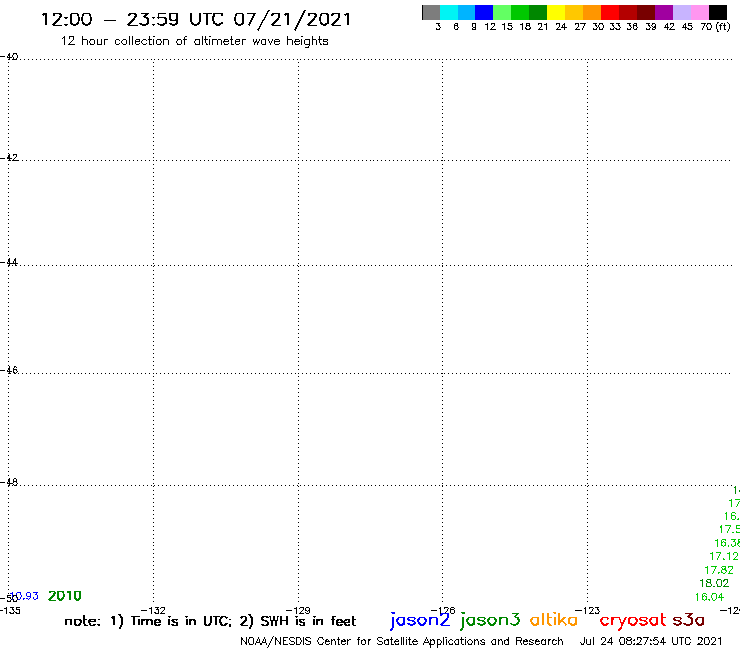This screenshot has height=650, width=740.
Task: Pick the pink swatch in the legend
Action: click(700, 12)
